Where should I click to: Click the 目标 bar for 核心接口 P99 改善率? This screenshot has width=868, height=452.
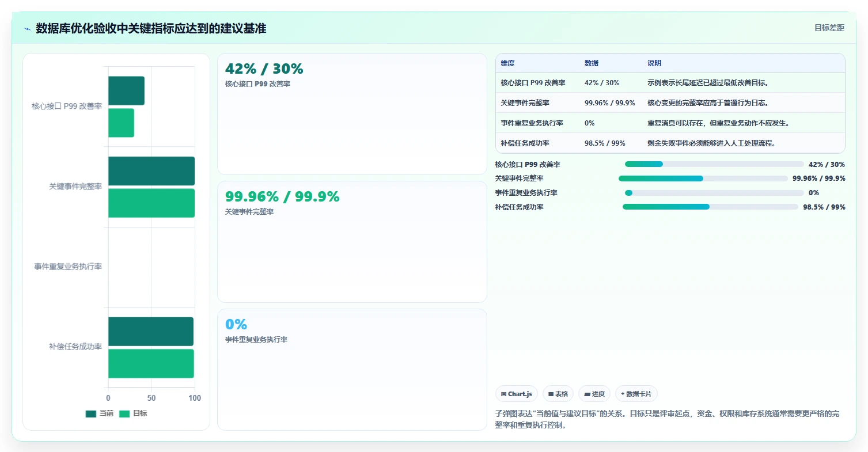pos(121,123)
